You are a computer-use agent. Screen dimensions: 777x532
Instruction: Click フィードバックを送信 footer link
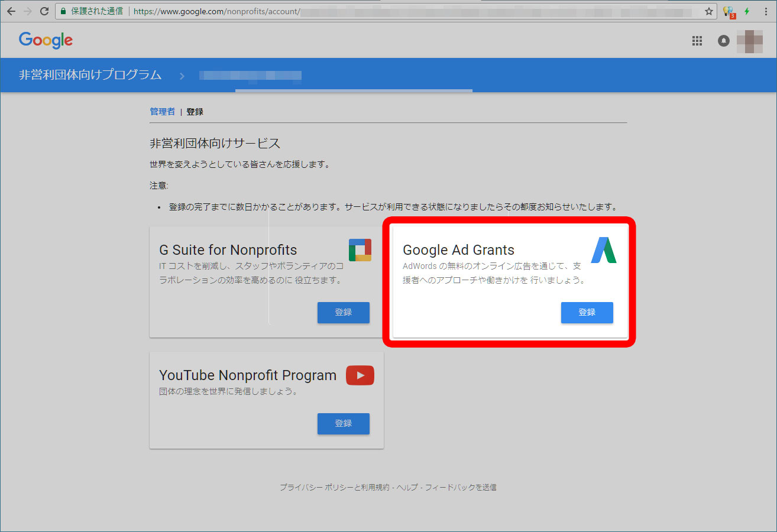pyautogui.click(x=461, y=488)
